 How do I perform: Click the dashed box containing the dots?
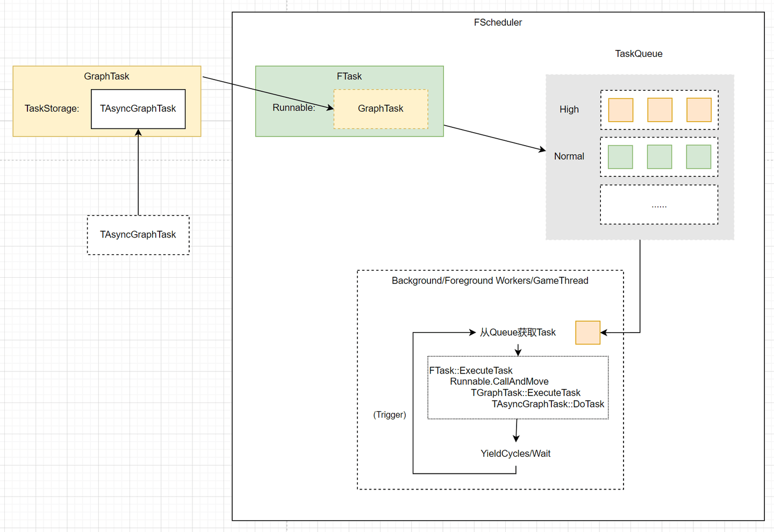point(659,205)
